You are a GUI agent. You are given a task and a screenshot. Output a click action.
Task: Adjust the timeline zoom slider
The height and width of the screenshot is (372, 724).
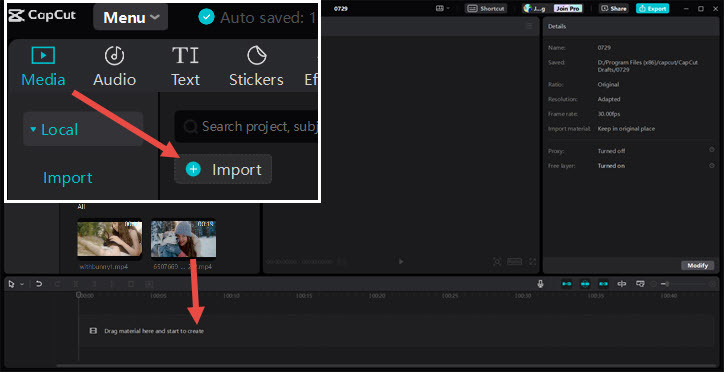pyautogui.click(x=684, y=284)
